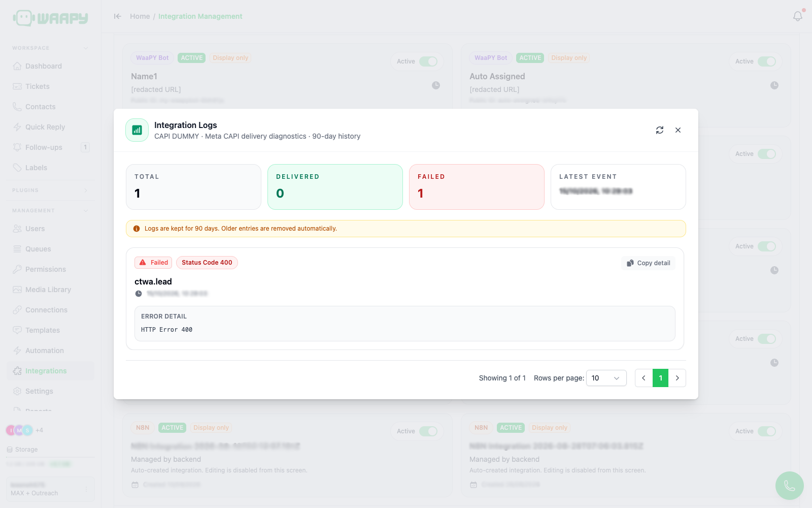812x508 pixels.
Task: Click the Status Code 400 badge
Action: click(x=207, y=263)
